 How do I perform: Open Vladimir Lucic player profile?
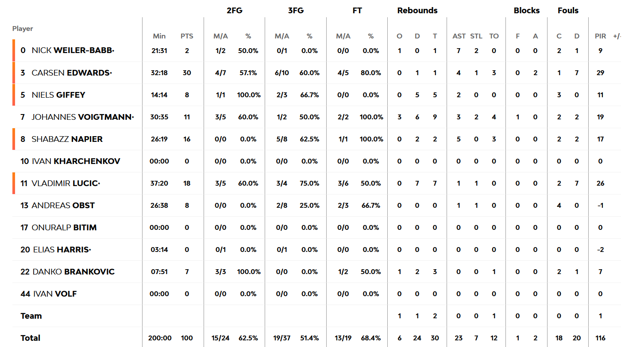(65, 183)
